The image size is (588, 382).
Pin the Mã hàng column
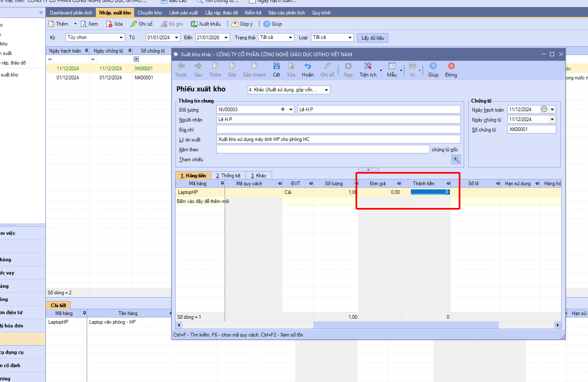point(222,184)
